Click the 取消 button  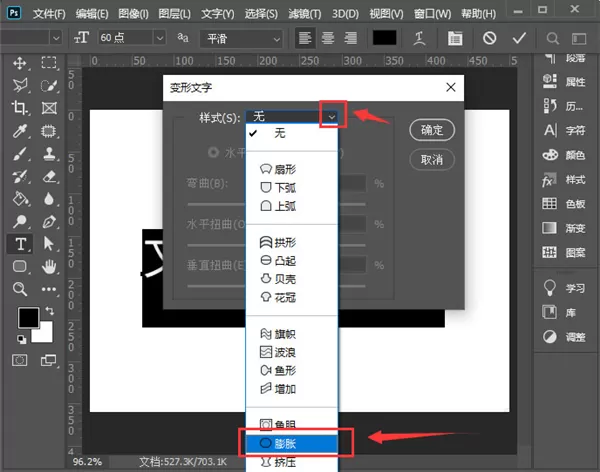(432, 159)
